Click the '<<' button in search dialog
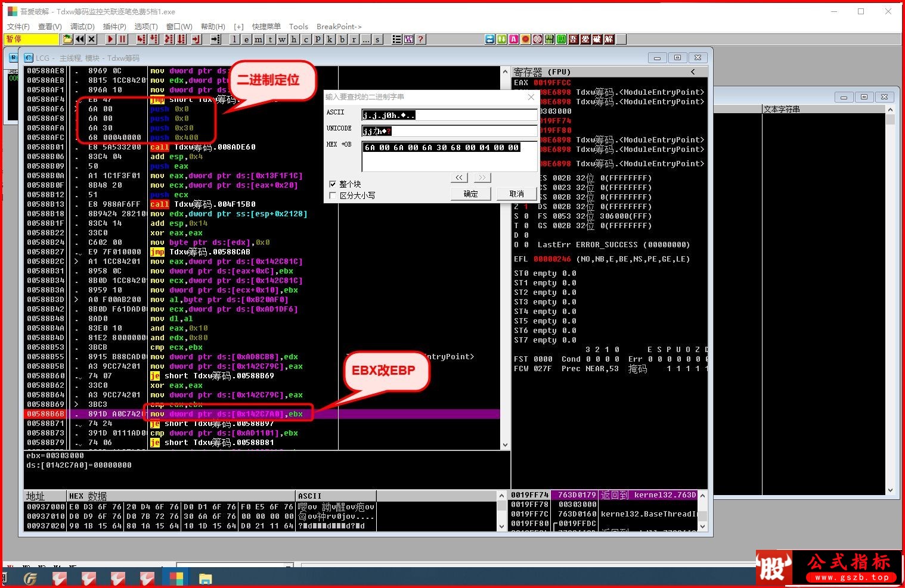Screen dimensions: 905x588 point(458,178)
